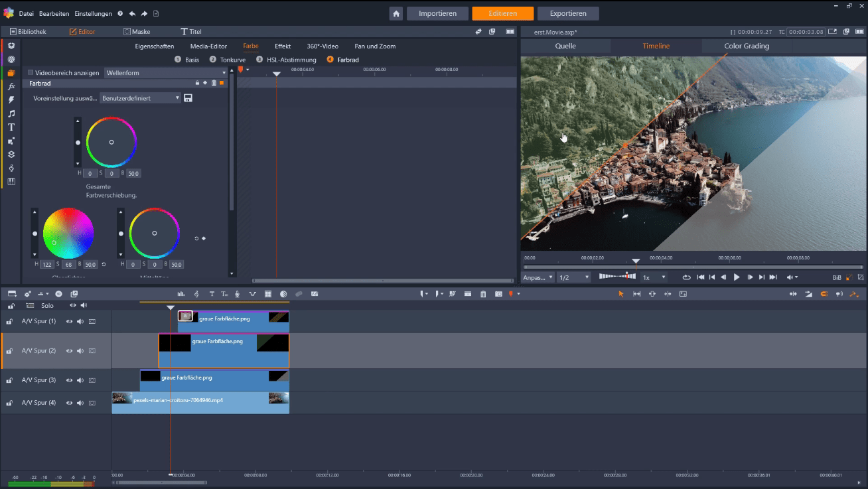Viewport: 868px width, 489px height.
Task: Jump to the start of preview
Action: coord(700,277)
